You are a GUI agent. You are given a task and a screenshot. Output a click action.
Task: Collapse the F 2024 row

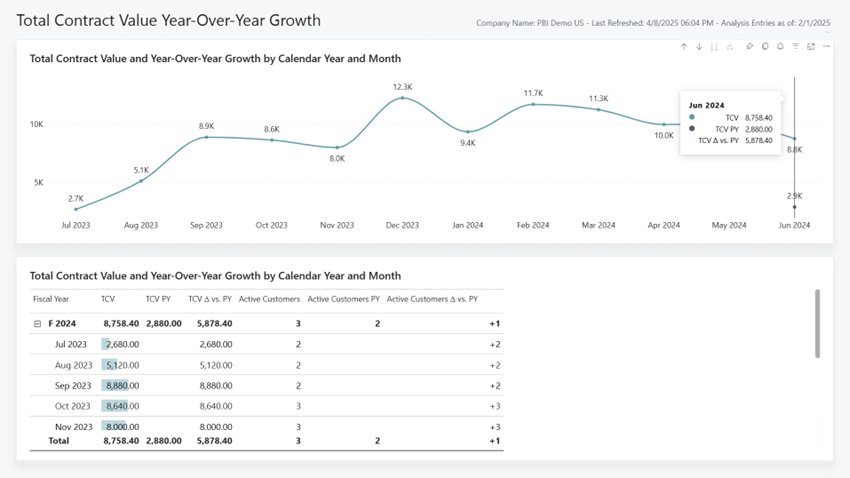pyautogui.click(x=37, y=324)
